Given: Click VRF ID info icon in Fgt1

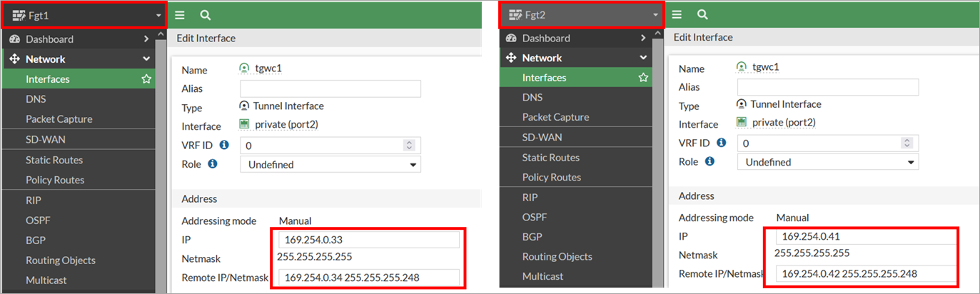Looking at the screenshot, I should coord(224,145).
